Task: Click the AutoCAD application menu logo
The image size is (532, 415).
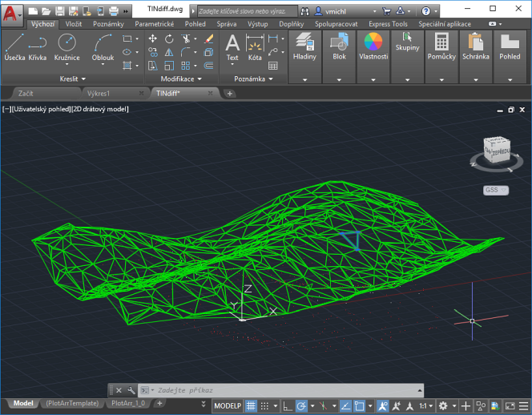Action: tap(10, 12)
